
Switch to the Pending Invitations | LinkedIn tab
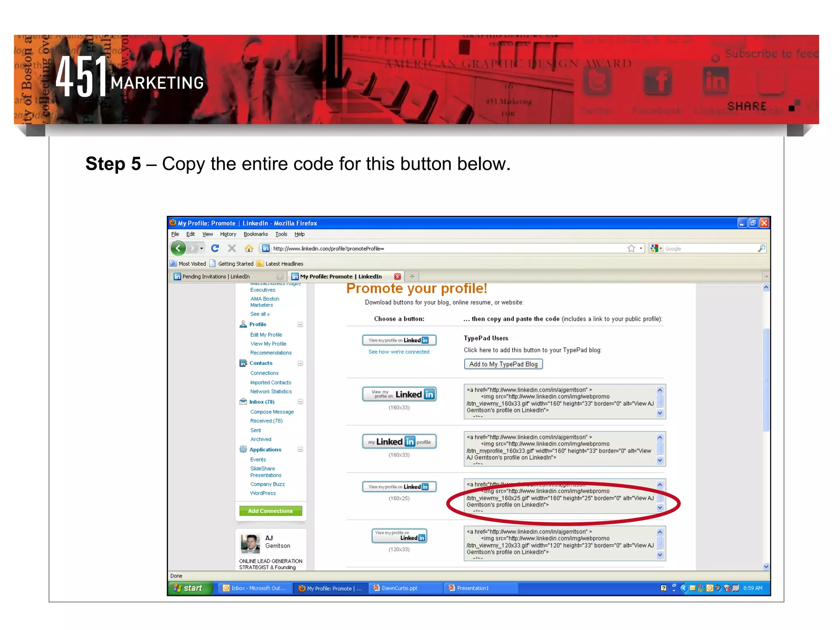coord(228,276)
